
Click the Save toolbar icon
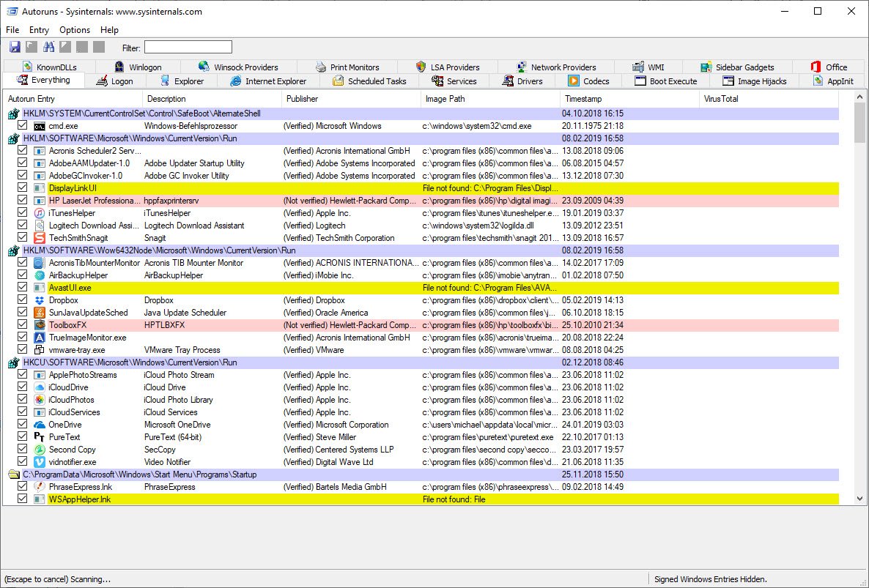pyautogui.click(x=14, y=48)
